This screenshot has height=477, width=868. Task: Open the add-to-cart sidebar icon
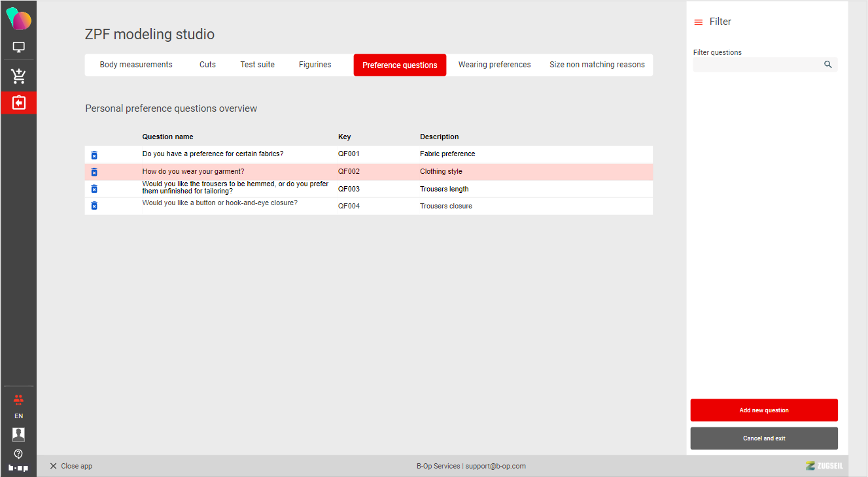click(18, 76)
